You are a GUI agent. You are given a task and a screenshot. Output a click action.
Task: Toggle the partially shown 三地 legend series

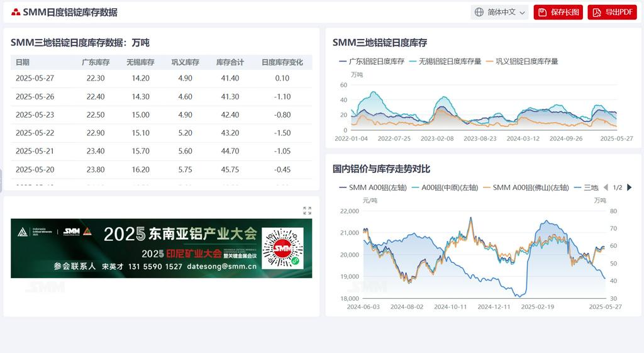pyautogui.click(x=586, y=188)
